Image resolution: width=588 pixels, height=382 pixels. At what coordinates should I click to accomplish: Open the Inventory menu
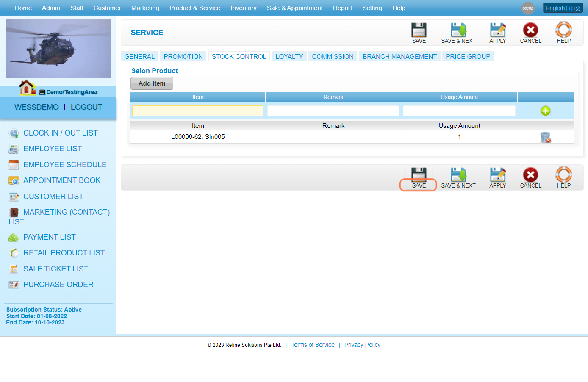tap(244, 8)
